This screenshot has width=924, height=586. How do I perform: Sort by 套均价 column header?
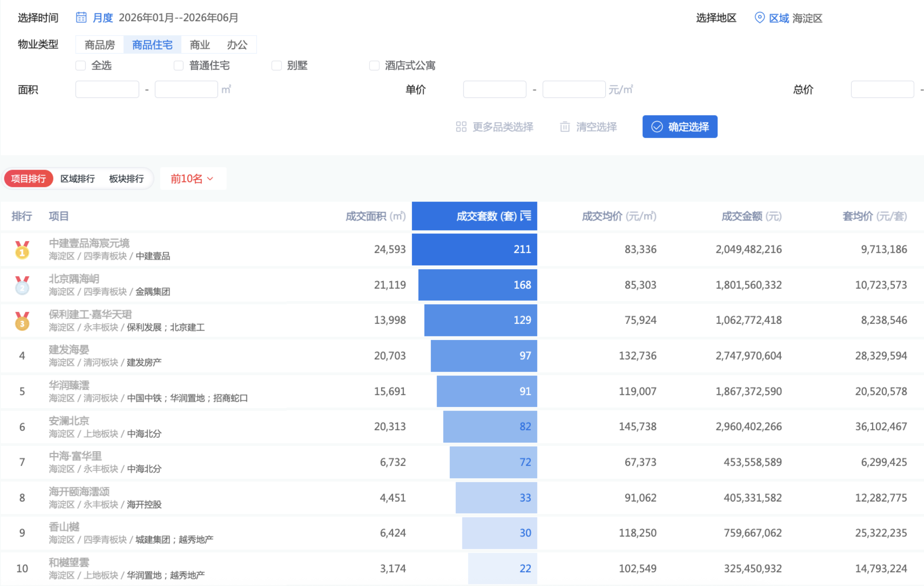(875, 216)
